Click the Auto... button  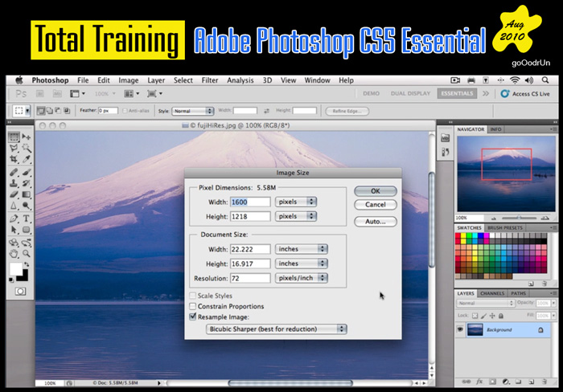(376, 221)
